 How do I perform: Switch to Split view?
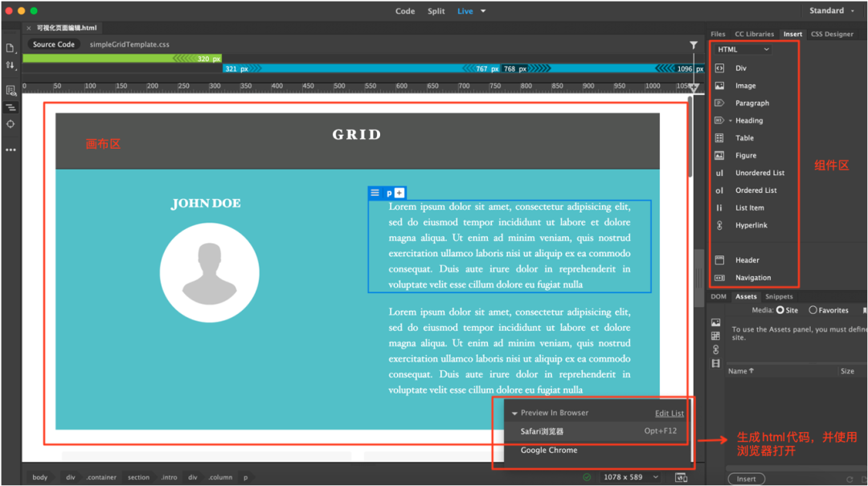[436, 11]
